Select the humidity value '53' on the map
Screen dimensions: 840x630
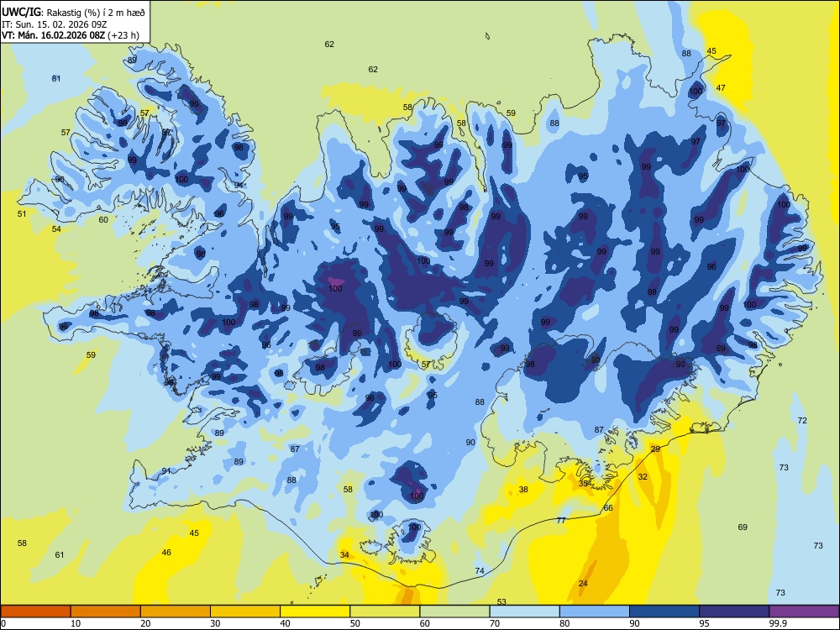[501, 602]
